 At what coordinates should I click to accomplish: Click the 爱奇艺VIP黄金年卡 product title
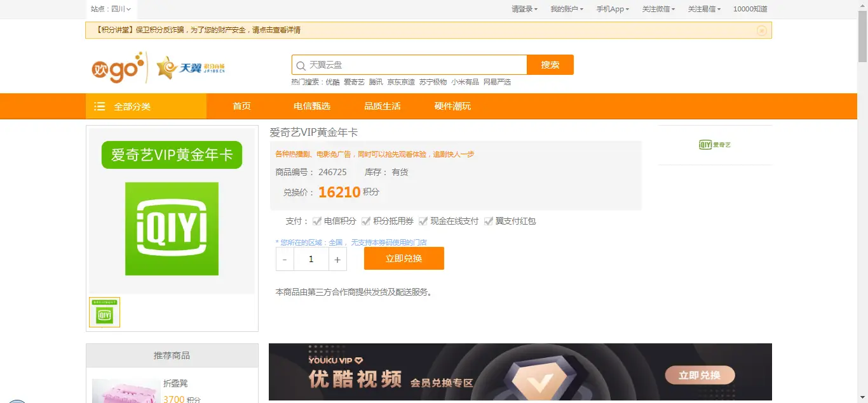click(x=314, y=132)
